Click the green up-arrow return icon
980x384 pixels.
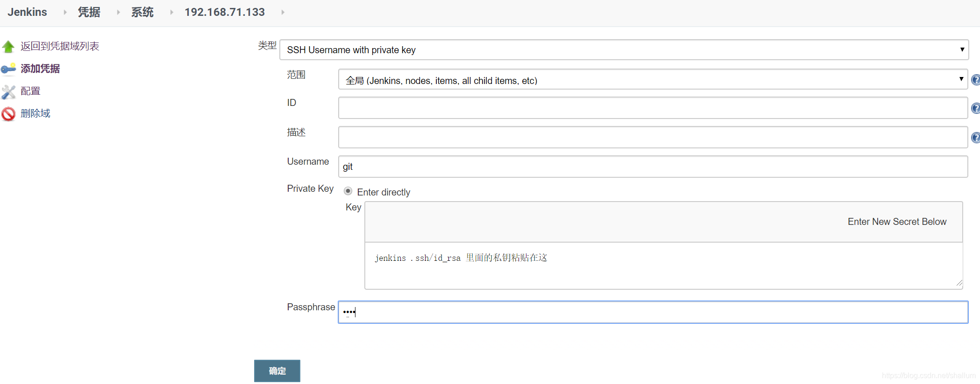8,47
